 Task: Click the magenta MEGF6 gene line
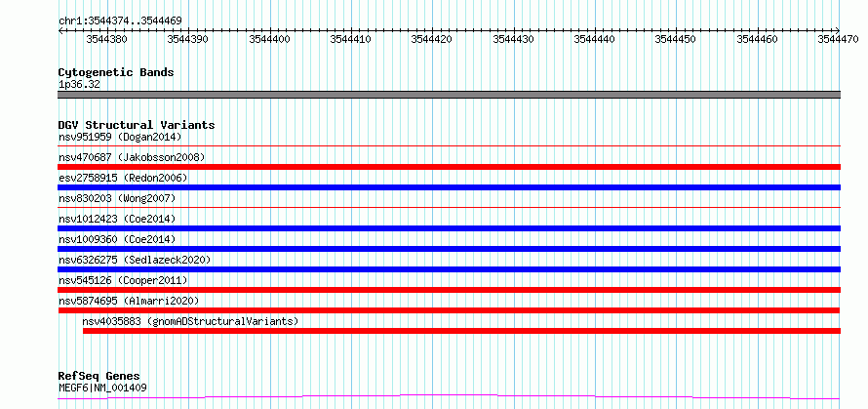449,396
